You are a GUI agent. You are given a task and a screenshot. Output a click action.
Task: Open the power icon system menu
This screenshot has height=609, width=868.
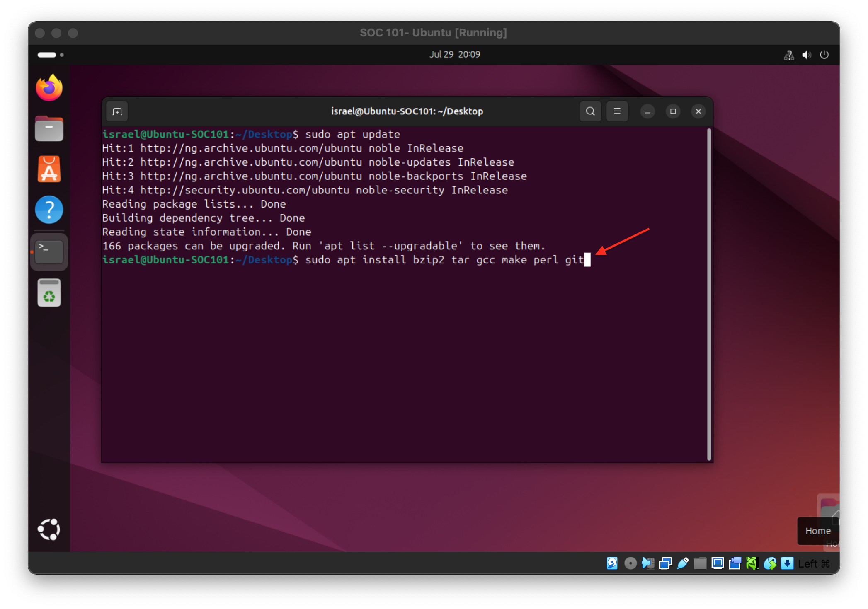(824, 55)
